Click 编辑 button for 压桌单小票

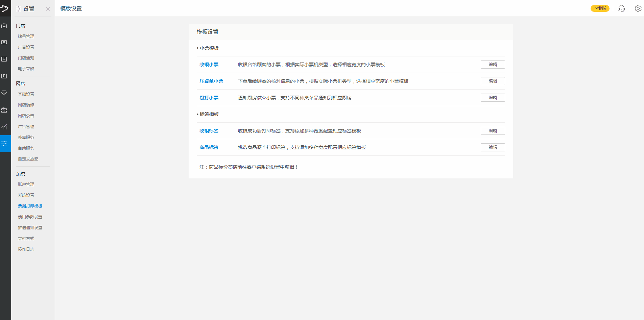tap(493, 81)
